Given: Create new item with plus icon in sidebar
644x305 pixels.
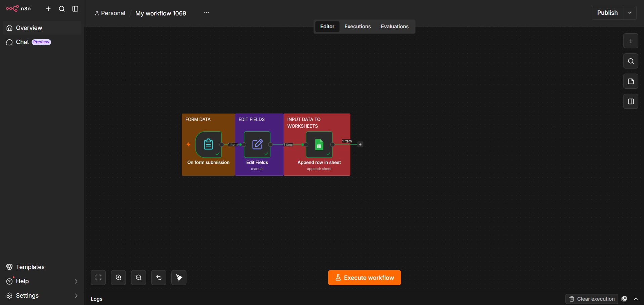Looking at the screenshot, I should tap(48, 9).
